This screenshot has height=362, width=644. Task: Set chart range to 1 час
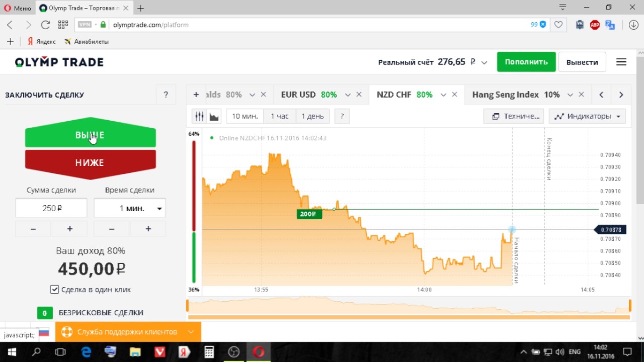(280, 116)
